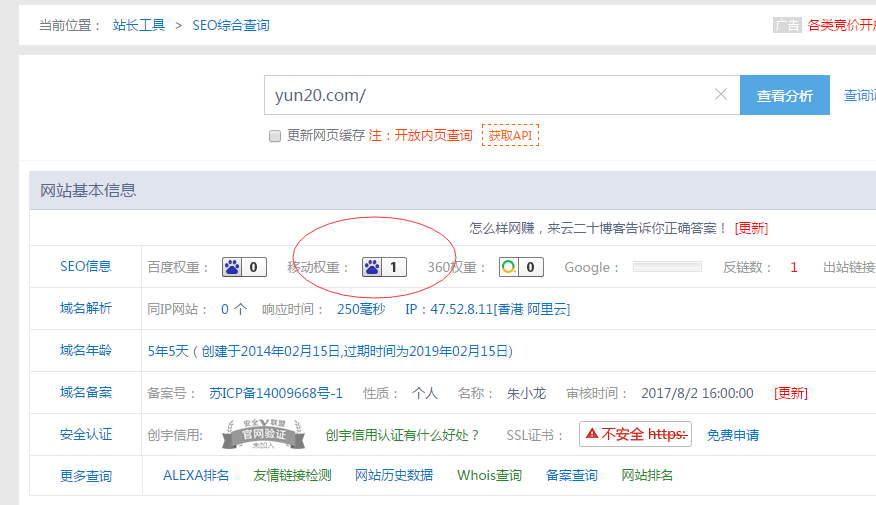Click the domain age 5年5天 text link
This screenshot has width=876, height=505.
click(x=330, y=351)
